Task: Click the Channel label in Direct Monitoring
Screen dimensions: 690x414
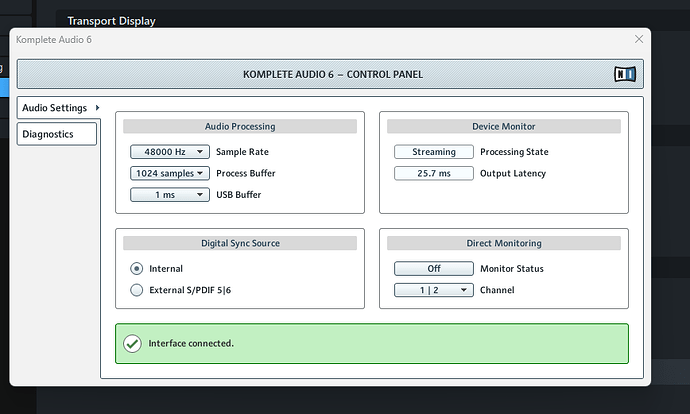Action: [x=497, y=290]
